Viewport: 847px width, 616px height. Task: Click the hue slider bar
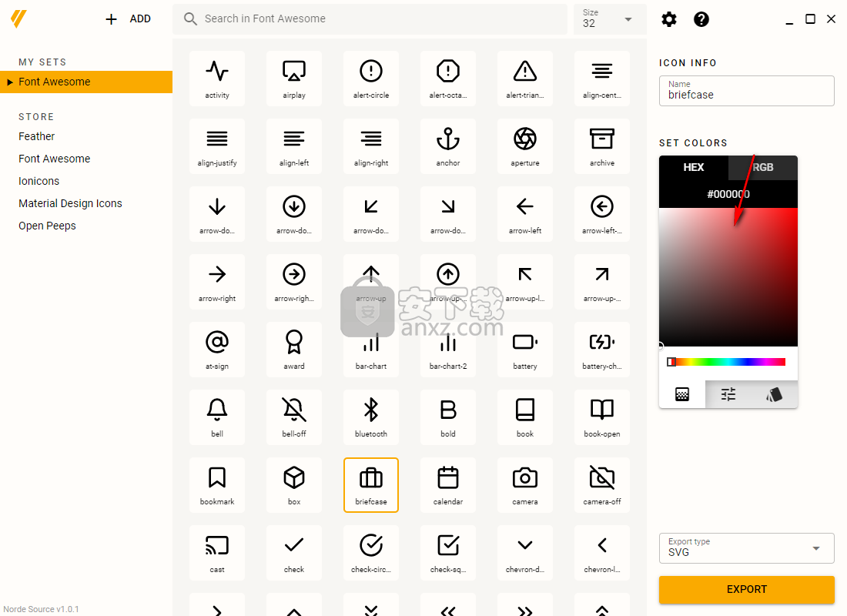click(728, 362)
